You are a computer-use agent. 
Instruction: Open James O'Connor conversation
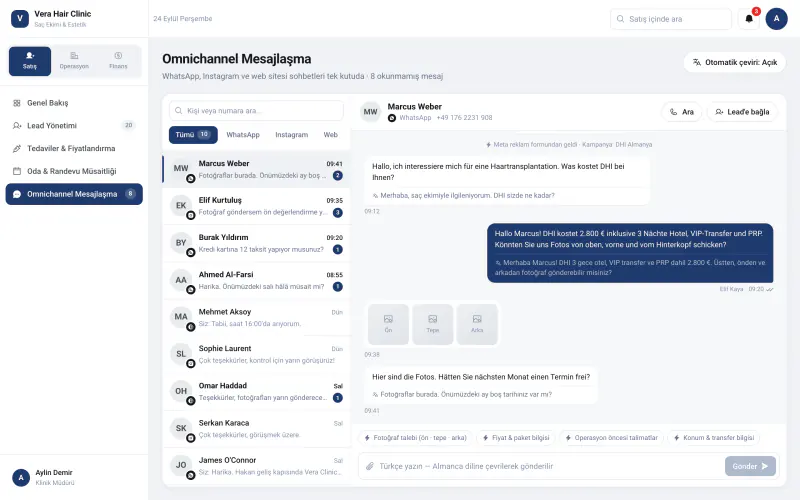click(256, 466)
